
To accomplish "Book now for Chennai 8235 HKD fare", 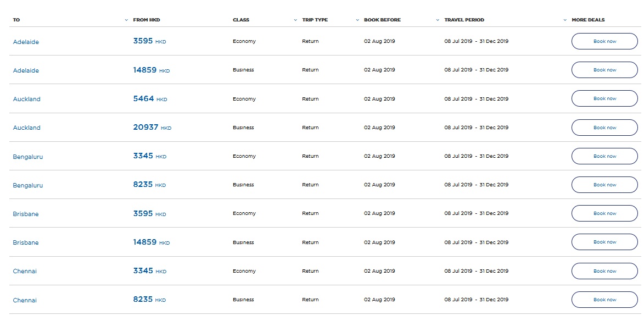I will click(x=604, y=300).
